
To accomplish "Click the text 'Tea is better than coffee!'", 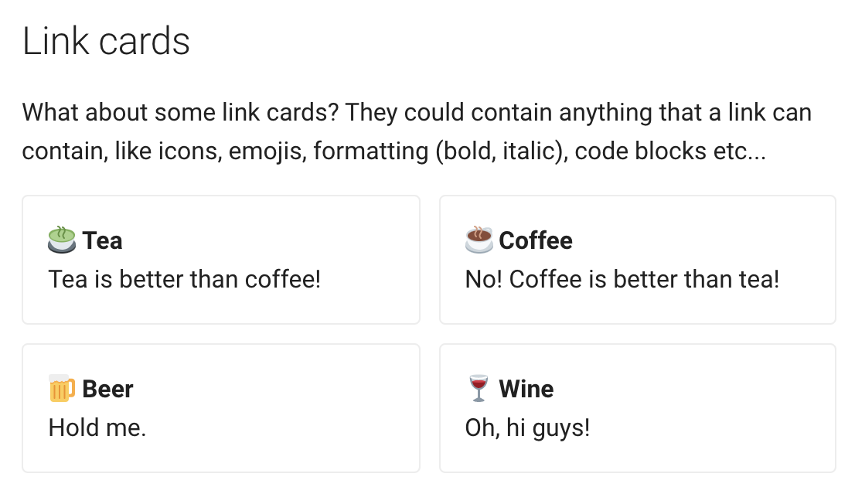I will coord(183,279).
